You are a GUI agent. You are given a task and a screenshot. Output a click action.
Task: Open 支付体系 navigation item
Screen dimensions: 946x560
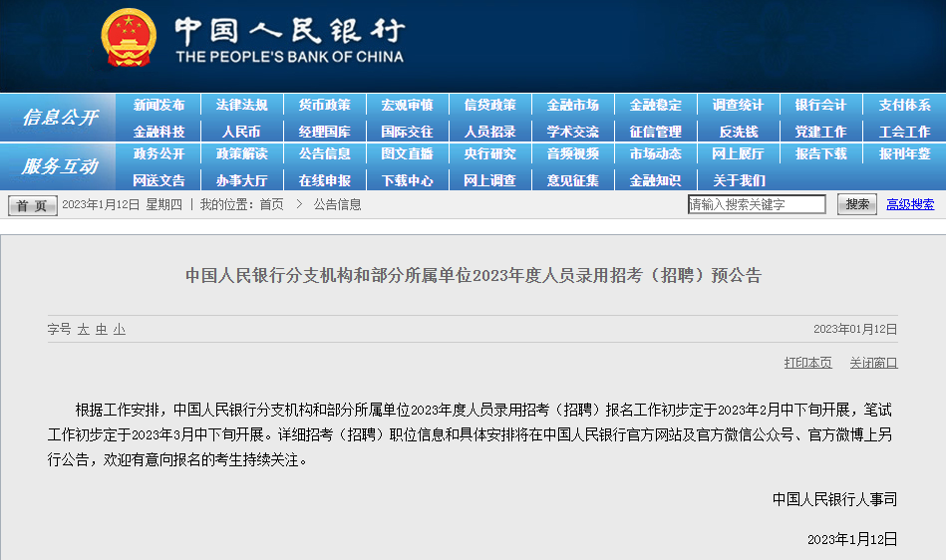pos(904,105)
